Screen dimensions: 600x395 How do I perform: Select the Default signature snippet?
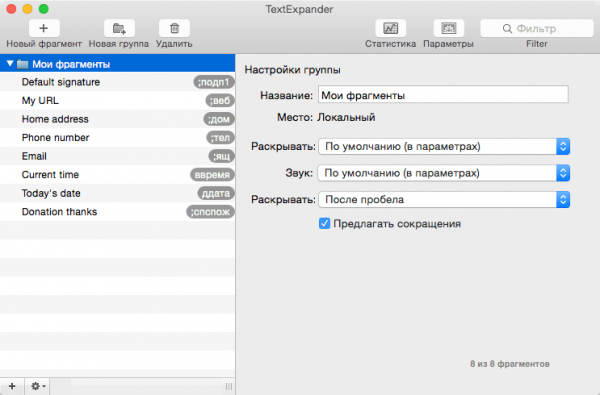tap(117, 82)
